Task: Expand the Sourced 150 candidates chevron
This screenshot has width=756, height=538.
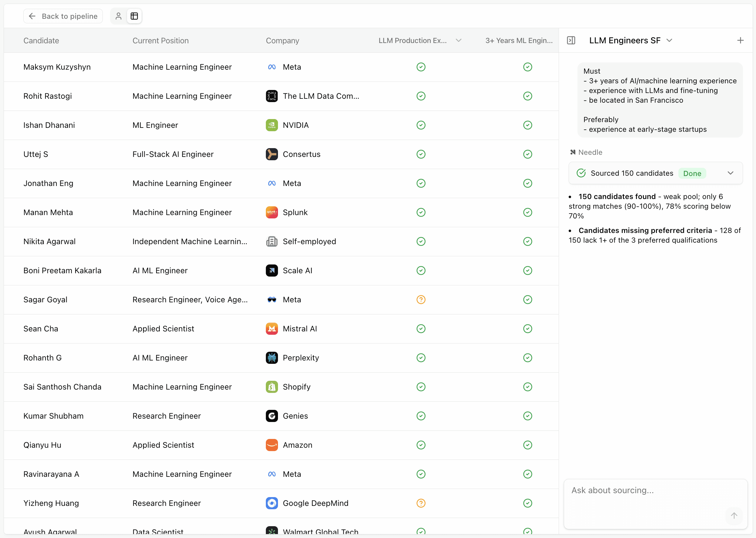Action: coord(730,173)
